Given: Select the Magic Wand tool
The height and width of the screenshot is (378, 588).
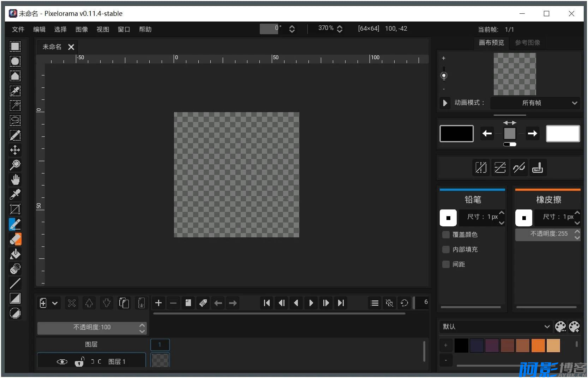Looking at the screenshot, I should point(15,106).
